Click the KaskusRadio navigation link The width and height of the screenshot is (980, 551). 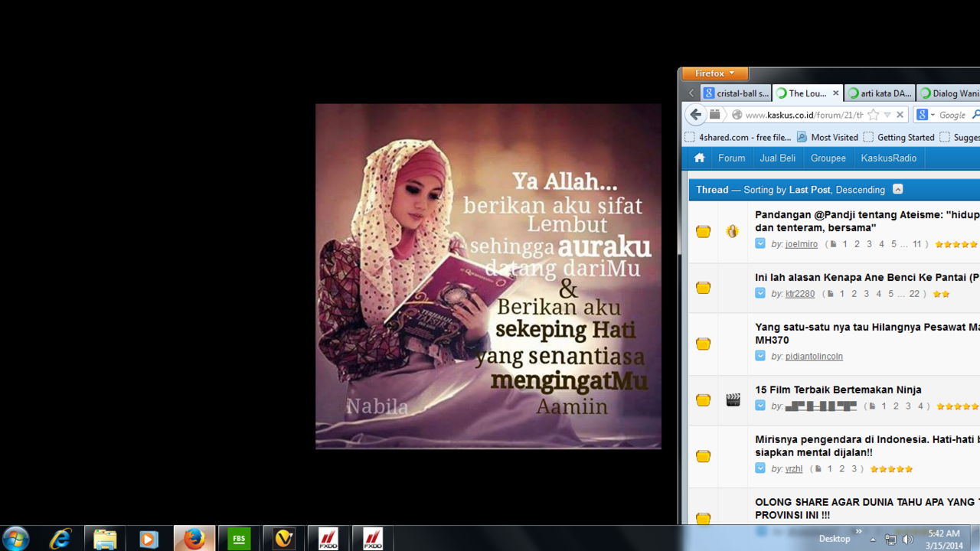point(888,158)
